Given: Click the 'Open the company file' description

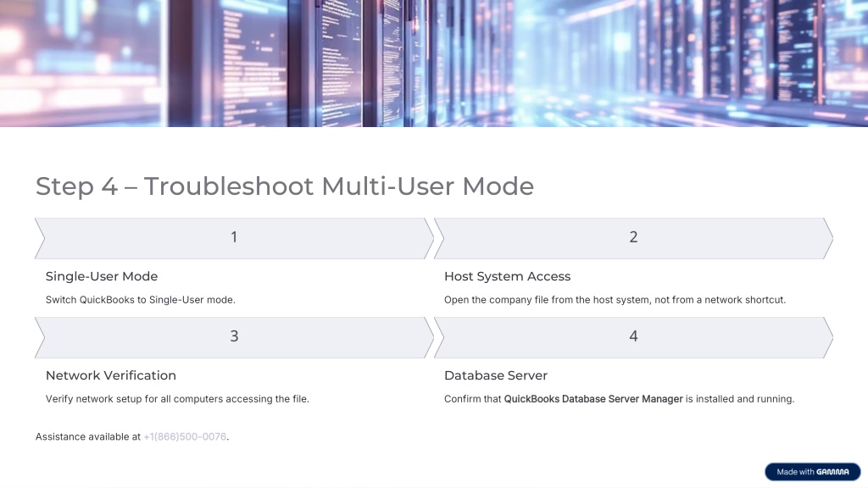Looking at the screenshot, I should click(x=615, y=300).
